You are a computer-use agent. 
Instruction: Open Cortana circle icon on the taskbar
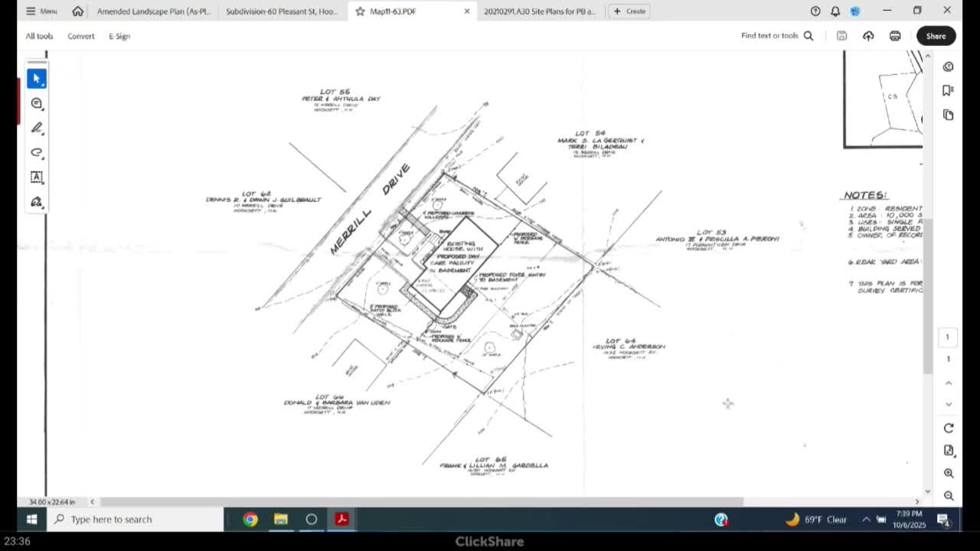pos(312,520)
